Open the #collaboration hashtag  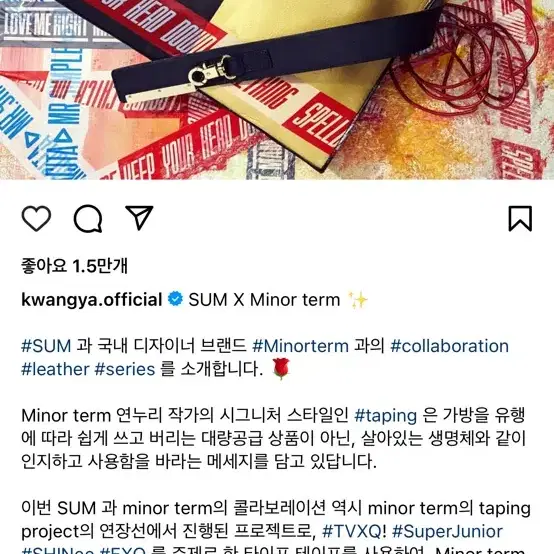pyautogui.click(x=449, y=346)
